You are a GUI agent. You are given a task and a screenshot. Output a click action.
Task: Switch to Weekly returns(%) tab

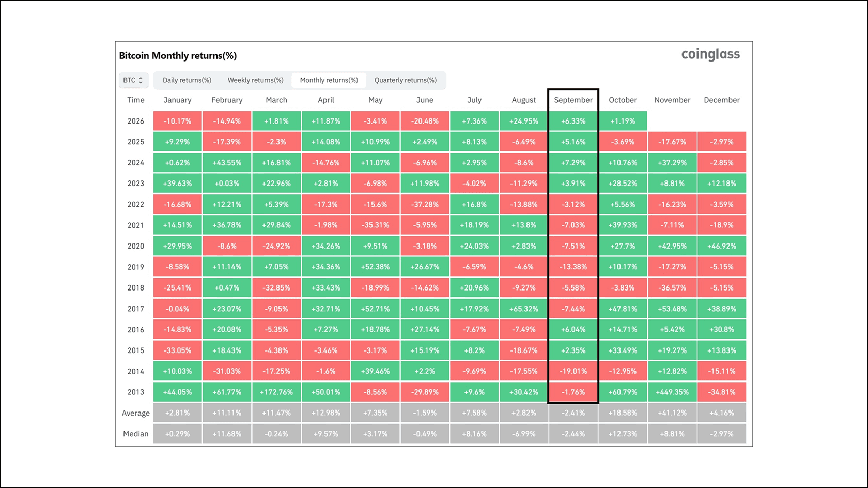pyautogui.click(x=256, y=80)
